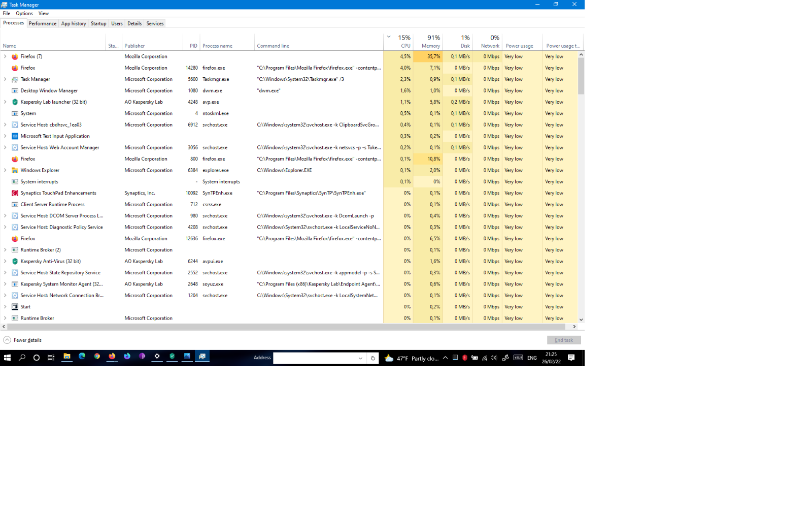Sort processes by Memory column
Screen dimensions: 812x508
428,42
